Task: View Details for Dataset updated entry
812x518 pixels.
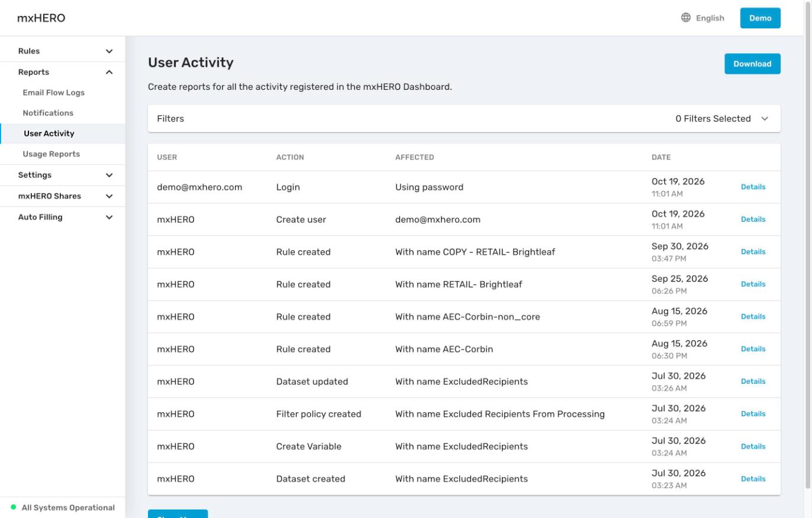Action: (x=753, y=381)
